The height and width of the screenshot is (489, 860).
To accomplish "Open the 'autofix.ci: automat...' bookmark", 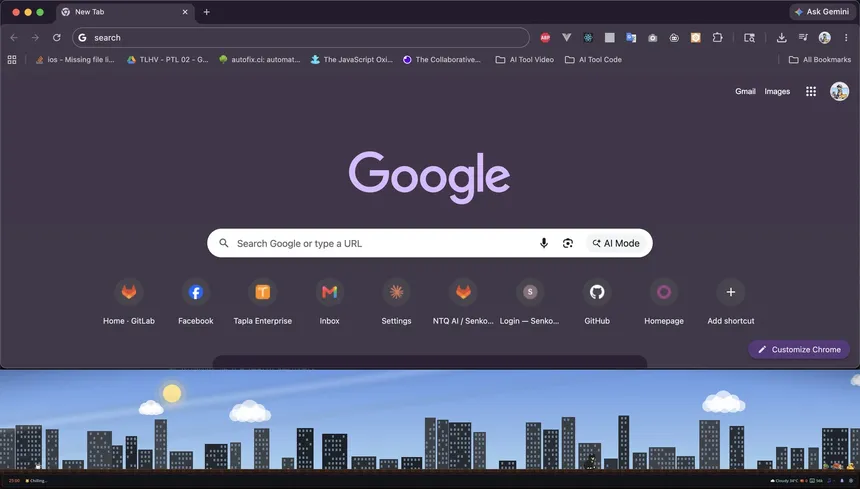I will [259, 59].
